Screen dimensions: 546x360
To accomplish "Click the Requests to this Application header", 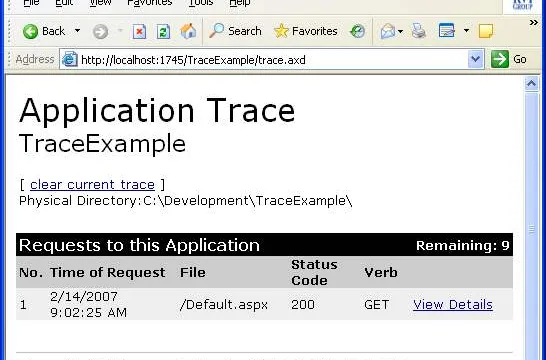I will coord(139,245).
